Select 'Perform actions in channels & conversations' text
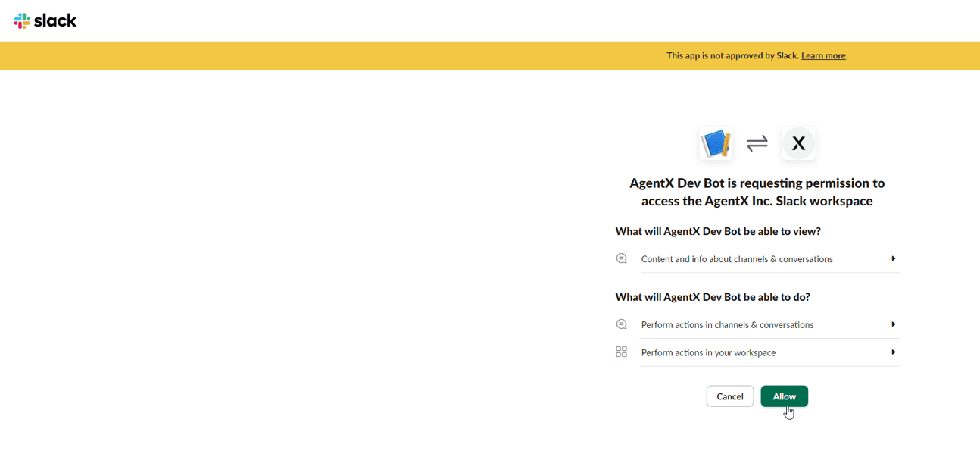 pos(728,324)
